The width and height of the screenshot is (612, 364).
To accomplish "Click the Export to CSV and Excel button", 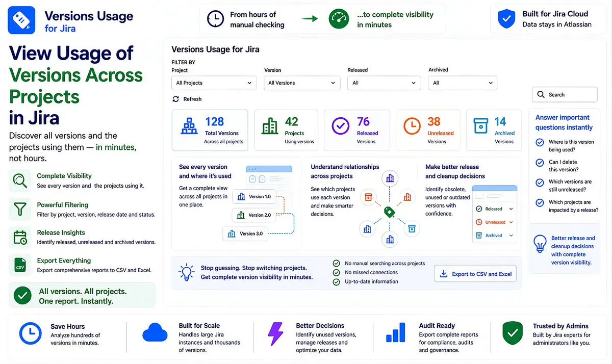I will point(475,274).
